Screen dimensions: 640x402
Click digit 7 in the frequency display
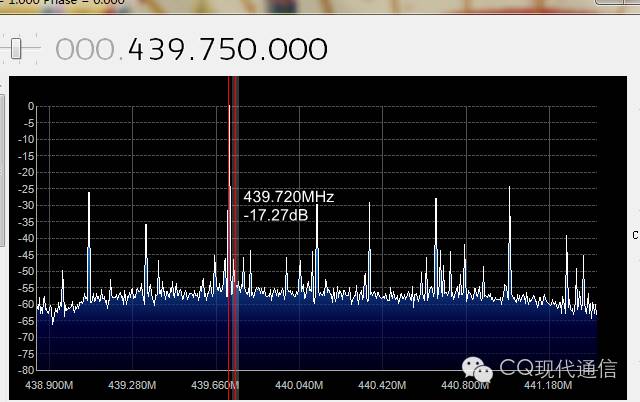(x=208, y=49)
